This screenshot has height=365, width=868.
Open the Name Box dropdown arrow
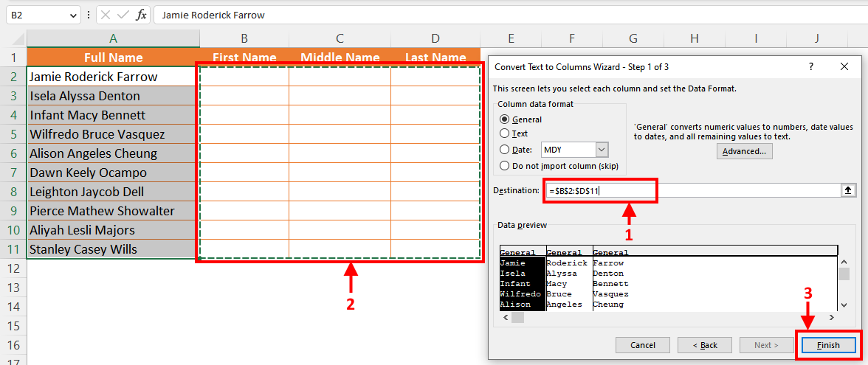click(74, 15)
